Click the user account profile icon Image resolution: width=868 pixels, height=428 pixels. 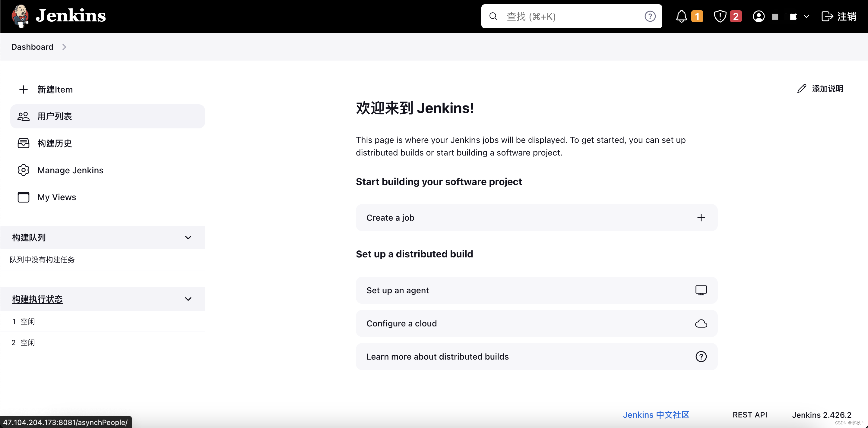coord(759,17)
